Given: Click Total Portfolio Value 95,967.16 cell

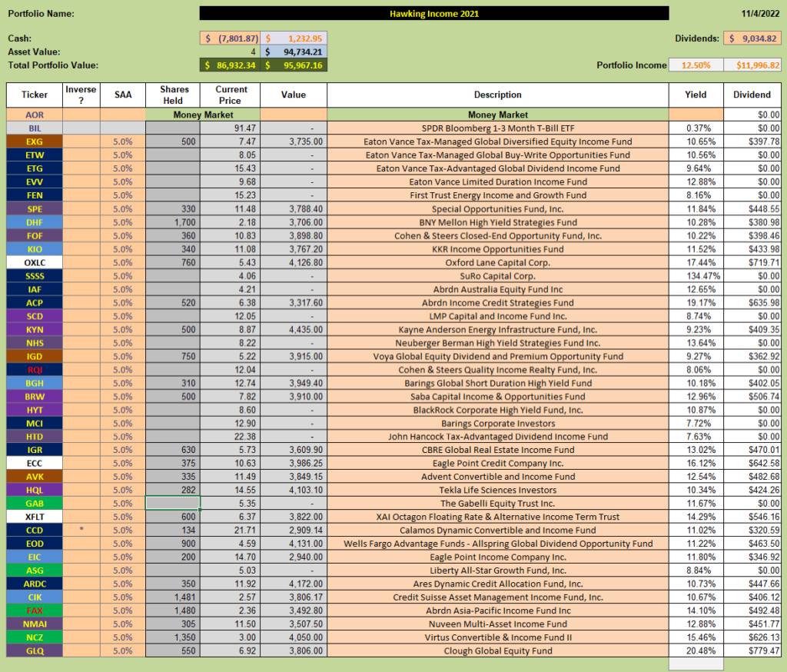Looking at the screenshot, I should 294,65.
